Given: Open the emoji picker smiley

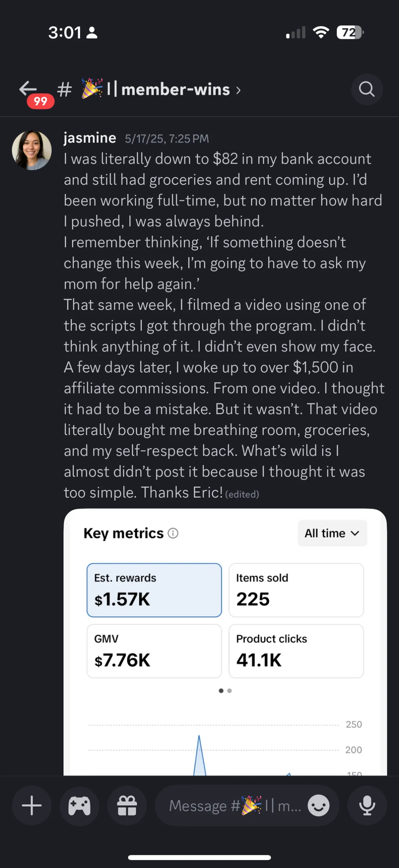Looking at the screenshot, I should pos(319,806).
